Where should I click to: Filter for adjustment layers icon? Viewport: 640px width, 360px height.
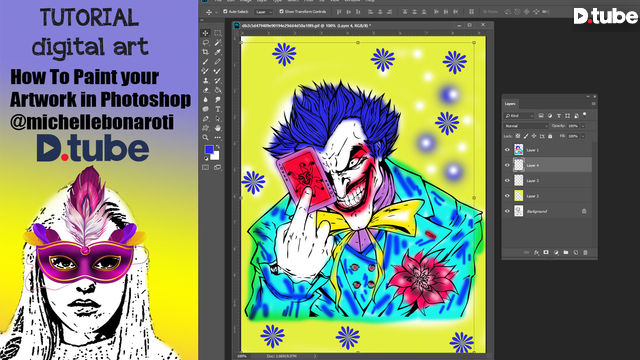click(550, 116)
